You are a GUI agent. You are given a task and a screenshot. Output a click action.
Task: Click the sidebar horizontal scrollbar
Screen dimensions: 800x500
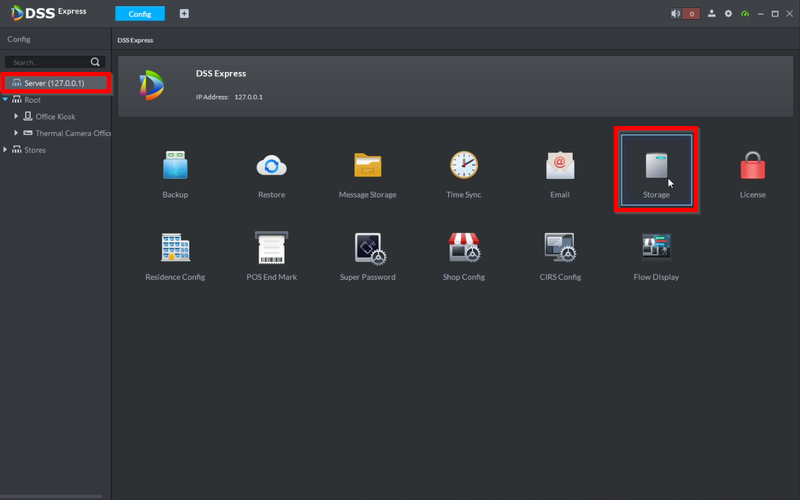tap(51, 496)
